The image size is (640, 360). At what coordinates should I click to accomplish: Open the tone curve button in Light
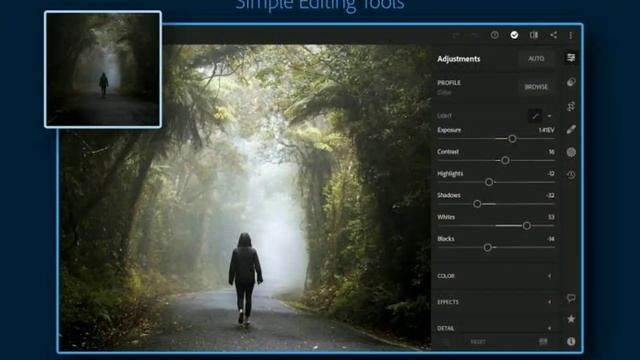coord(535,116)
